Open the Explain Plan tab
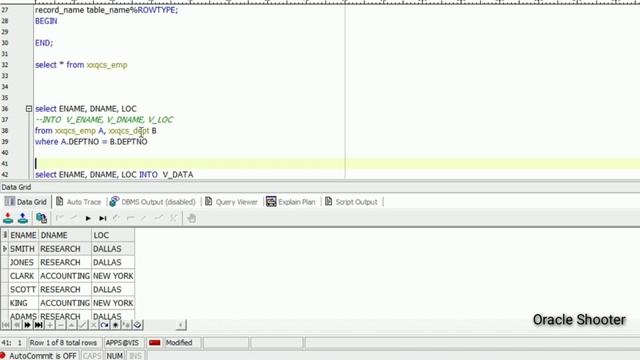Screen dimensions: 640x360 pos(291,202)
